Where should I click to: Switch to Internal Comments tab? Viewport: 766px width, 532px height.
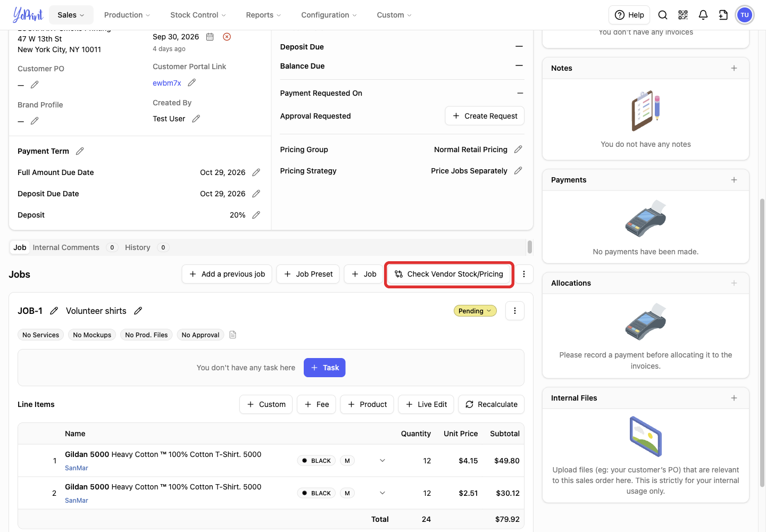pyautogui.click(x=74, y=247)
